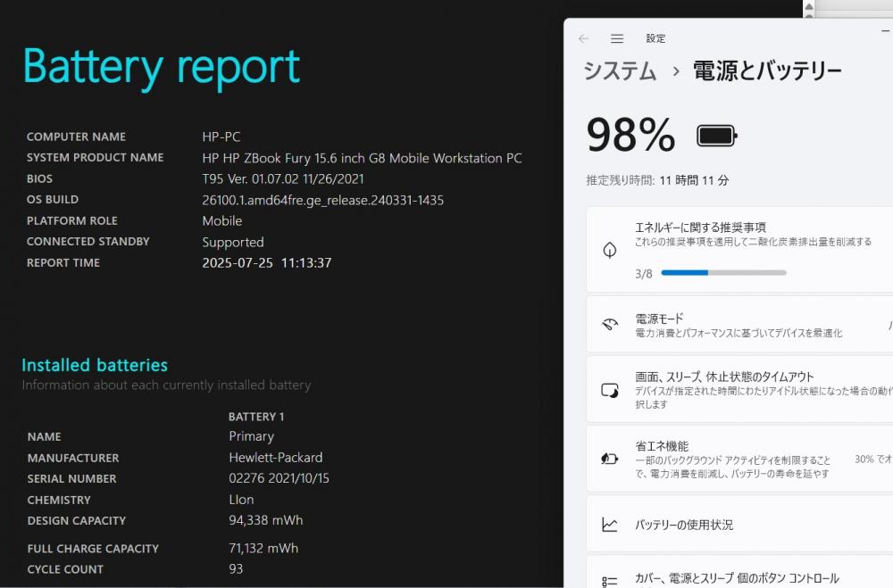Click the chart icon beside バッテリーの使用状況
Image resolution: width=893 pixels, height=588 pixels.
pos(609,525)
